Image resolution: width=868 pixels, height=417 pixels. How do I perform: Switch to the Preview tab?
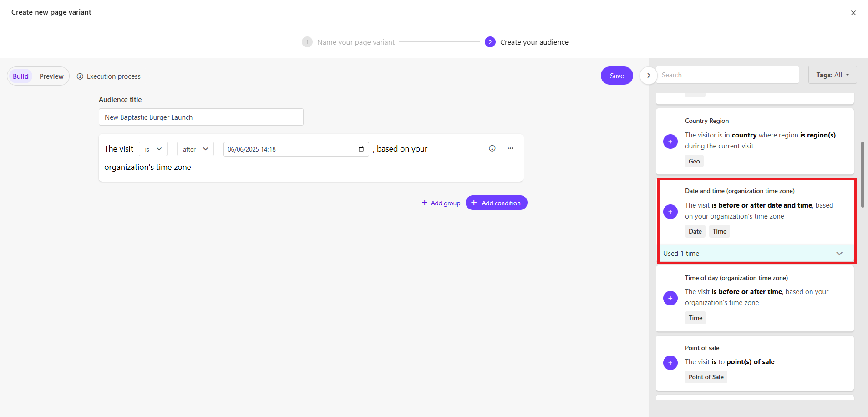(x=51, y=76)
